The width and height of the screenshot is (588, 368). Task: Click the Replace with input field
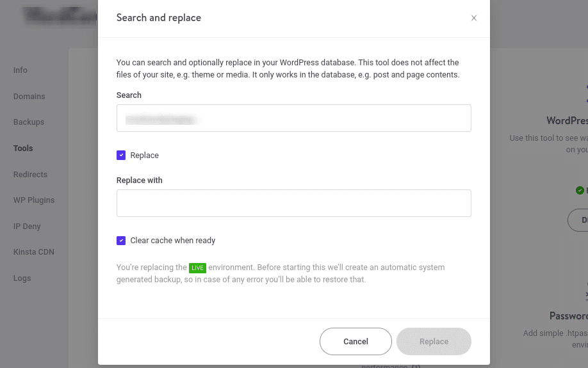(x=293, y=203)
